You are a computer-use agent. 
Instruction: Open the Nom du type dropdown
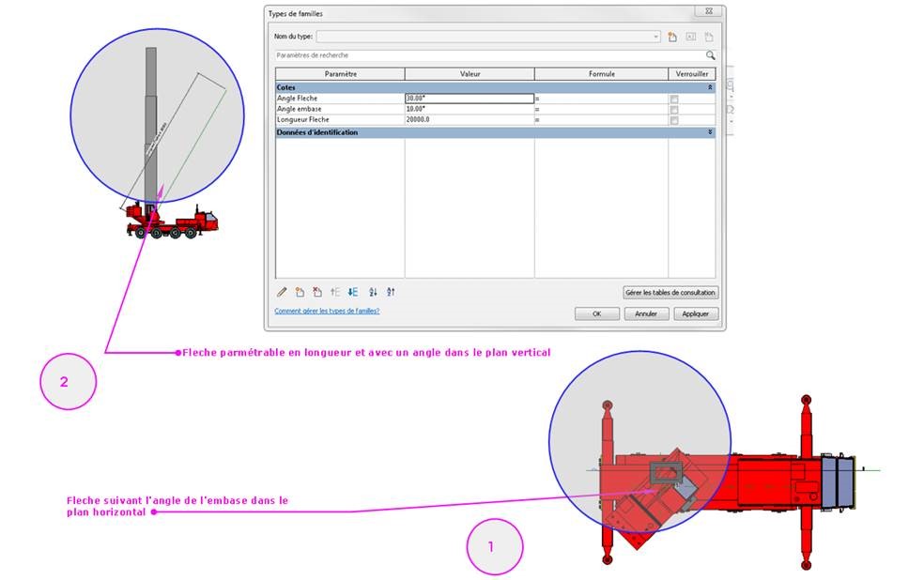tap(656, 37)
